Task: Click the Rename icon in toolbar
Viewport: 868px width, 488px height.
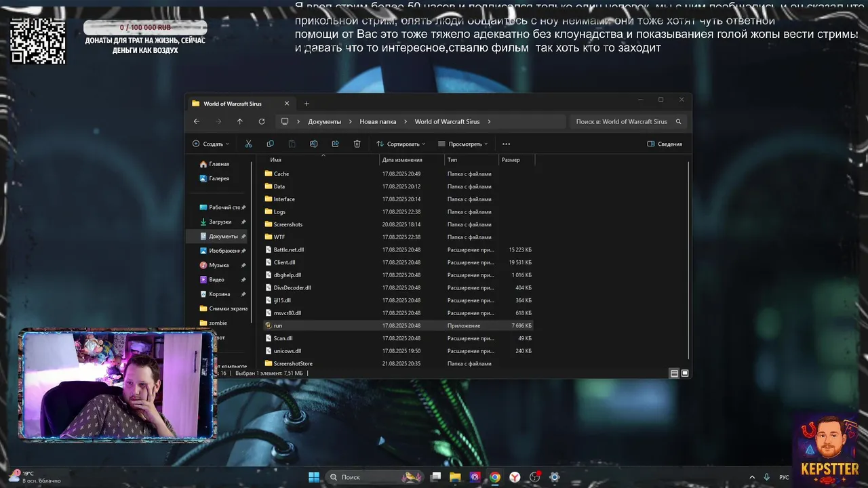Action: click(313, 144)
